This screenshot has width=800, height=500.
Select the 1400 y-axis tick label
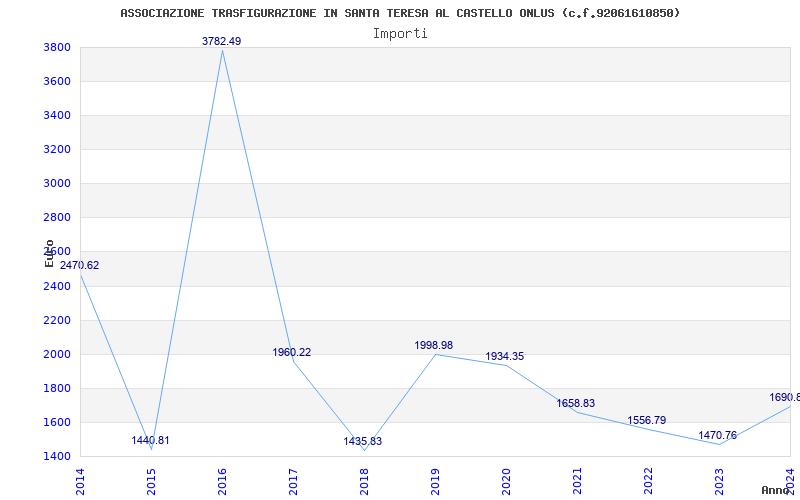(x=57, y=456)
